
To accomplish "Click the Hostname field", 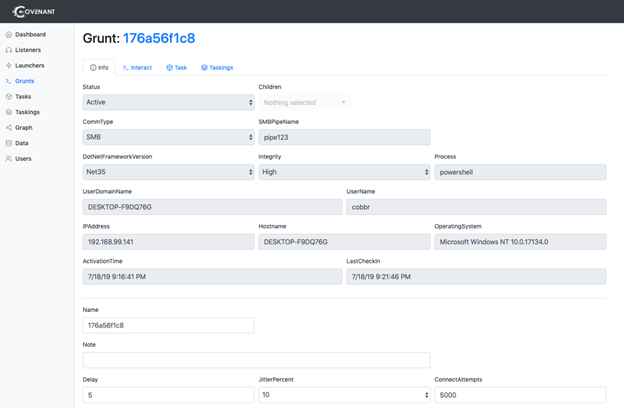I will click(344, 242).
